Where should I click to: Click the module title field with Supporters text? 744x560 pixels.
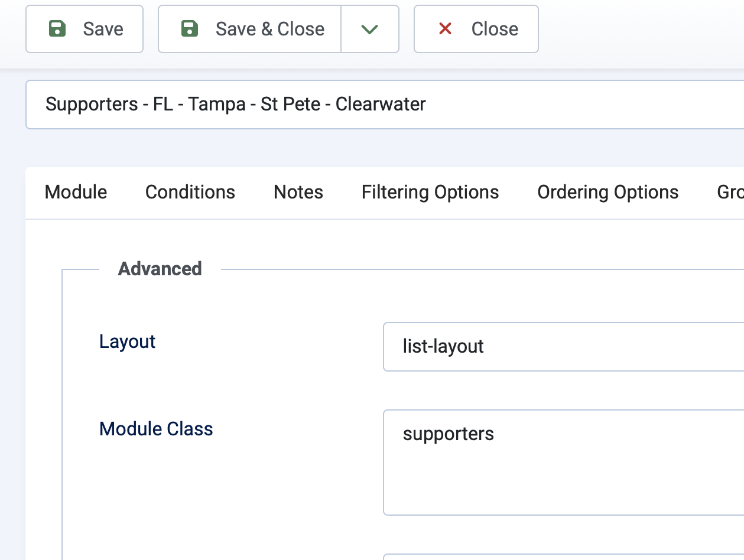tap(384, 105)
